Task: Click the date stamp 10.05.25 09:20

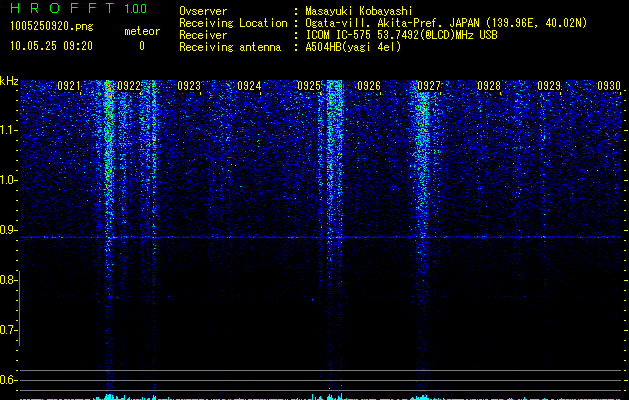Action: click(x=51, y=46)
